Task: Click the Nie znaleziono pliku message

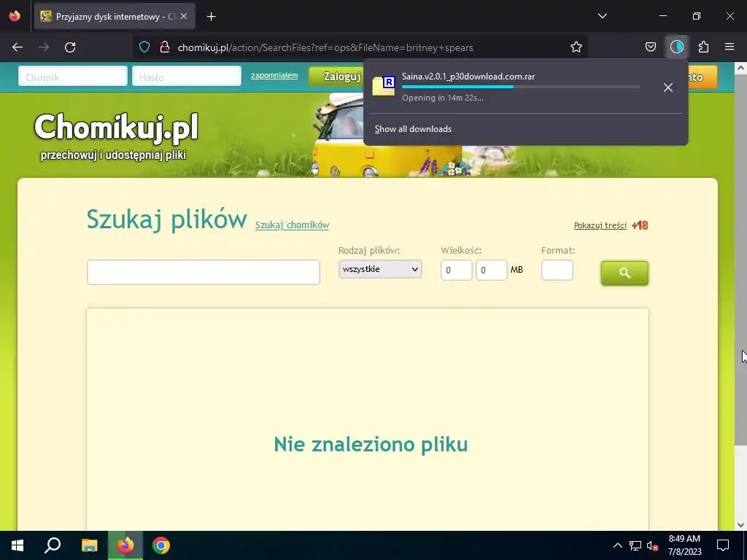Action: 371,444
